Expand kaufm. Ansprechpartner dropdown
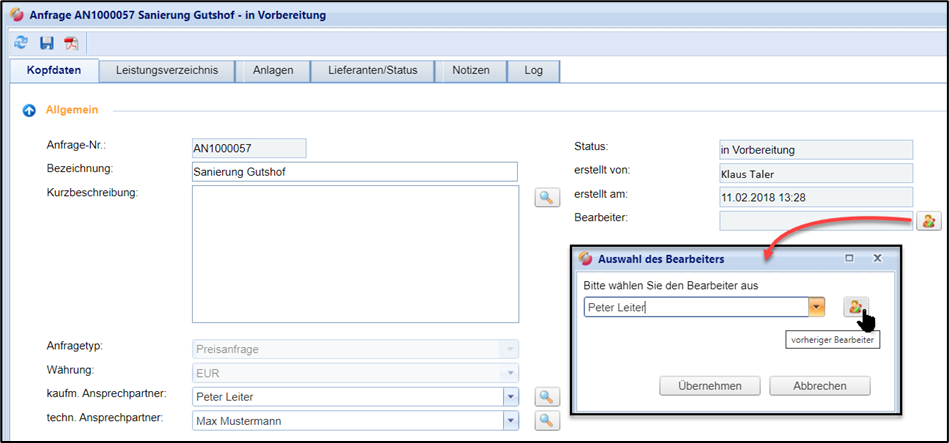 coord(510,398)
